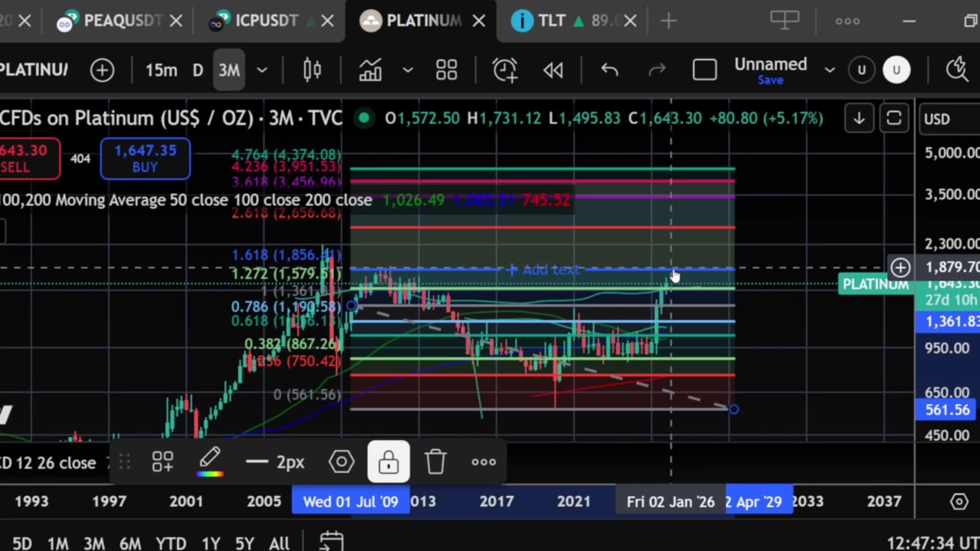Expand the indicators favorites dropdown arrow
The height and width of the screenshot is (551, 980).
(x=407, y=70)
